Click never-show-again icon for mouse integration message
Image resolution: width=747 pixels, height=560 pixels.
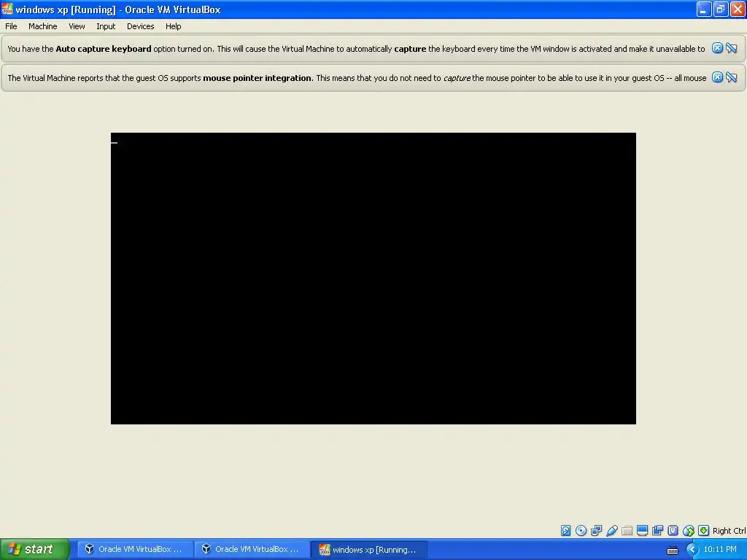point(732,77)
